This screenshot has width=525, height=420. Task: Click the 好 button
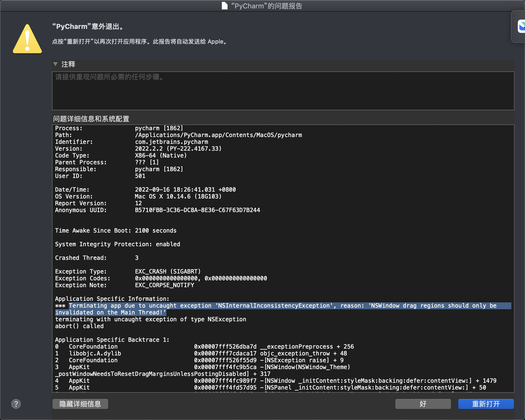pyautogui.click(x=423, y=404)
